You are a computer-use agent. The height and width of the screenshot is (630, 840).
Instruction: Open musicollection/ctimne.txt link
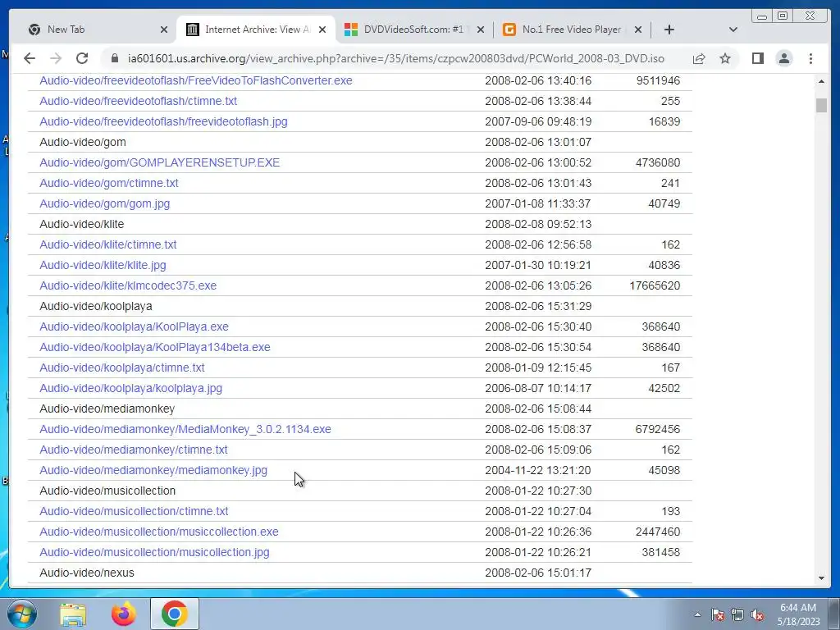point(134,511)
